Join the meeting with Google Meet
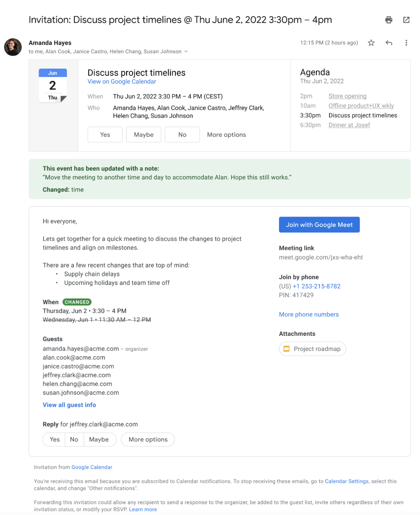 [x=319, y=224]
